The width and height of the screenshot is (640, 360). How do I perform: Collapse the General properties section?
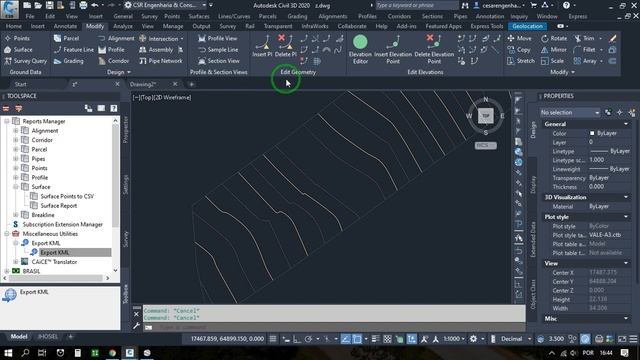(626, 124)
